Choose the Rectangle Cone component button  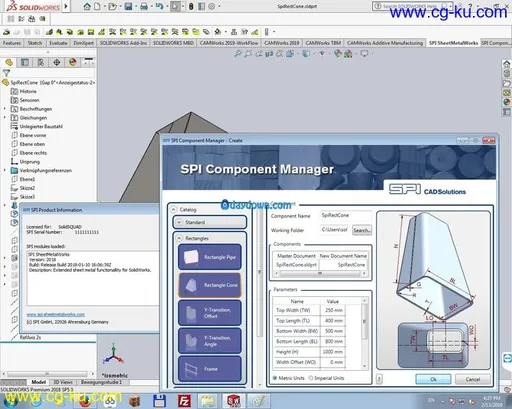(210, 285)
